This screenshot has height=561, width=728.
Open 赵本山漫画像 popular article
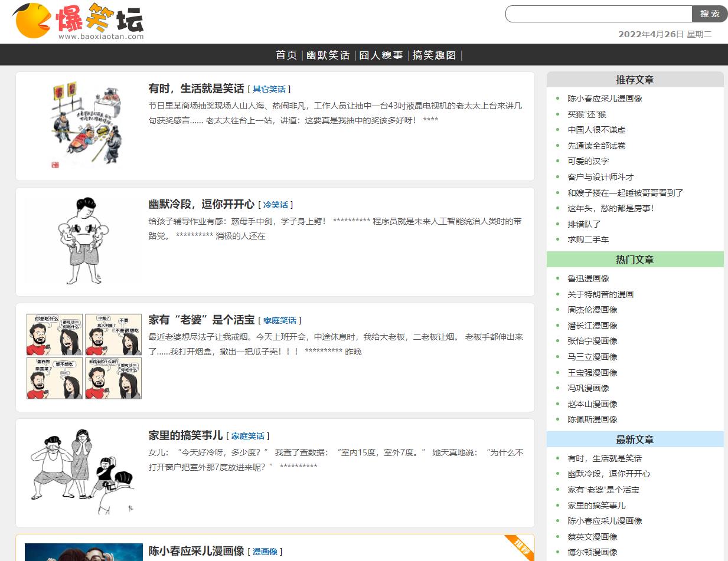(592, 404)
